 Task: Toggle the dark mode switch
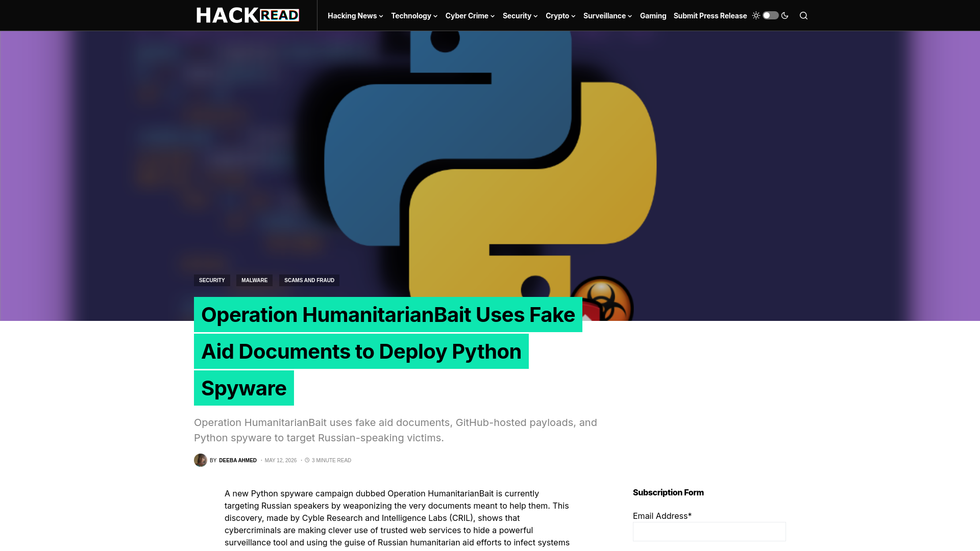pyautogui.click(x=771, y=15)
